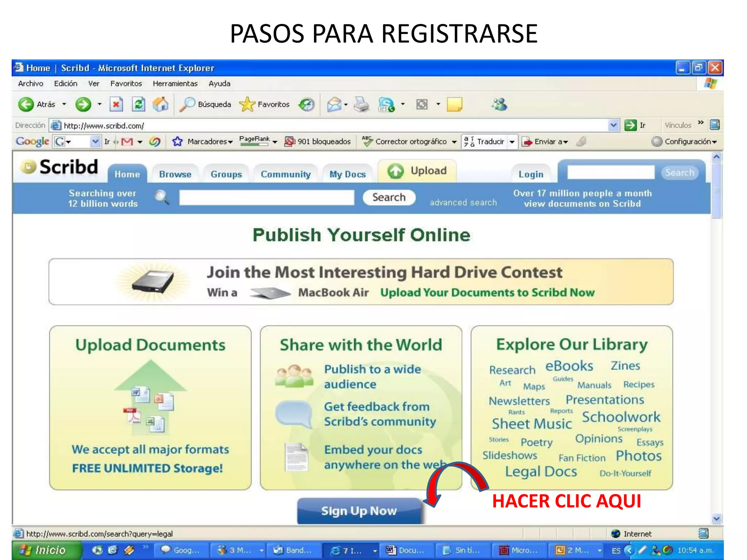Open the Archivo menu
This screenshot has height=560, width=747.
[x=31, y=83]
